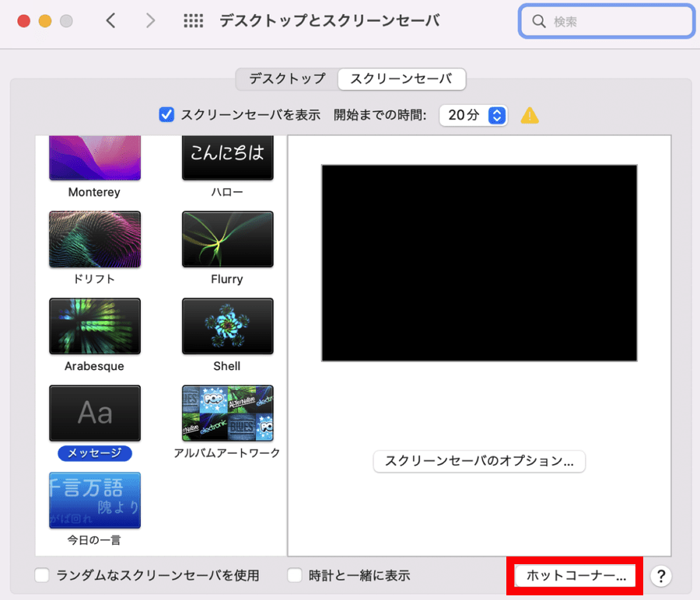Viewport: 700px width, 600px height.
Task: Click the magnifier icon in search field
Action: tap(539, 22)
